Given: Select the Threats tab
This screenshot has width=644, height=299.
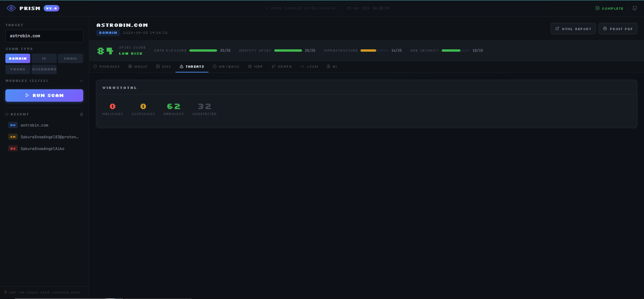Looking at the screenshot, I should coord(192,66).
